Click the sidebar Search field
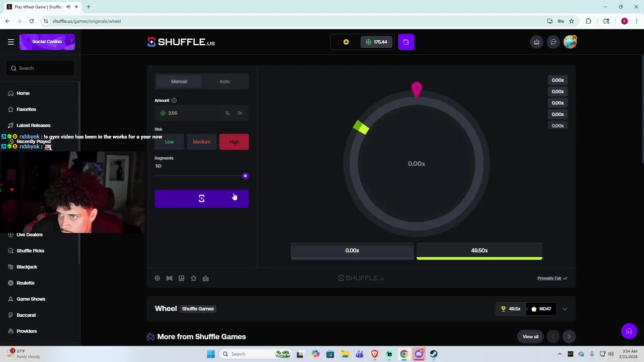This screenshot has height=362, width=644. point(40,68)
